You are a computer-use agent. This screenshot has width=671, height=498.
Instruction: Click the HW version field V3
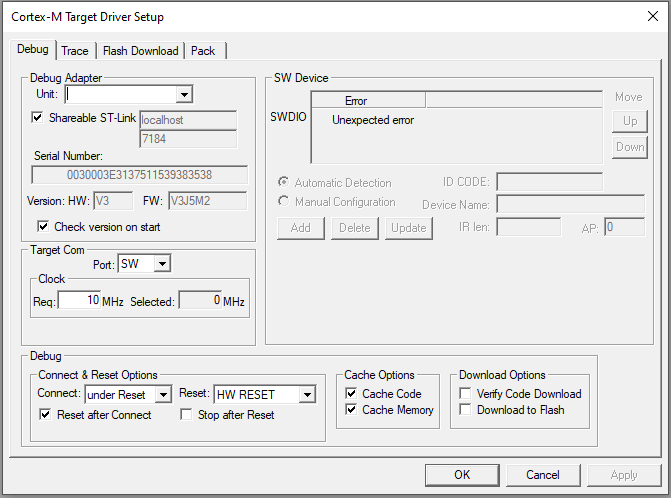(x=113, y=201)
